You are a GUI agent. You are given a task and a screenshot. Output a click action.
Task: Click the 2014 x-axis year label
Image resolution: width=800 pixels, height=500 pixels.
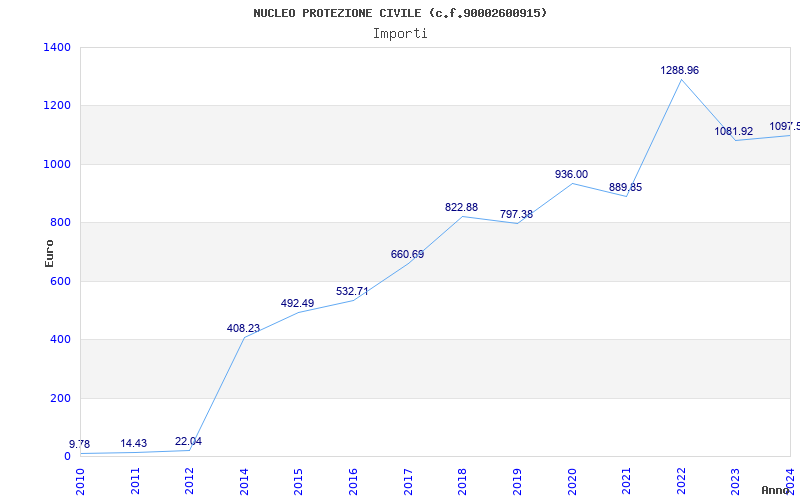click(244, 479)
